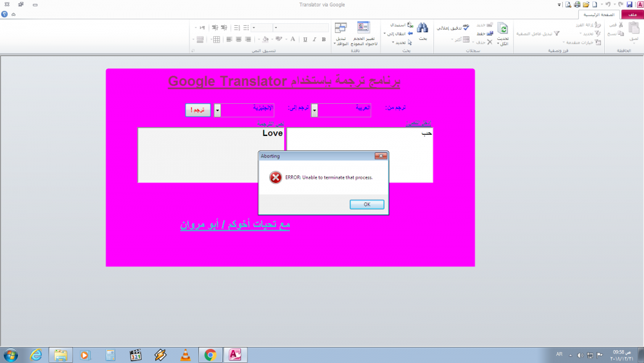Toggle Bold formatting
This screenshot has height=363, width=644.
(x=324, y=39)
